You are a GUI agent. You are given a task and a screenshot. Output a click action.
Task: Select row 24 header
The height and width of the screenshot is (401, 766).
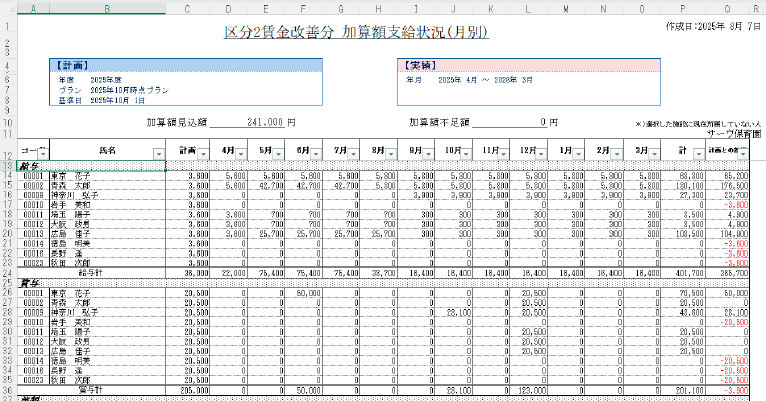(x=8, y=273)
